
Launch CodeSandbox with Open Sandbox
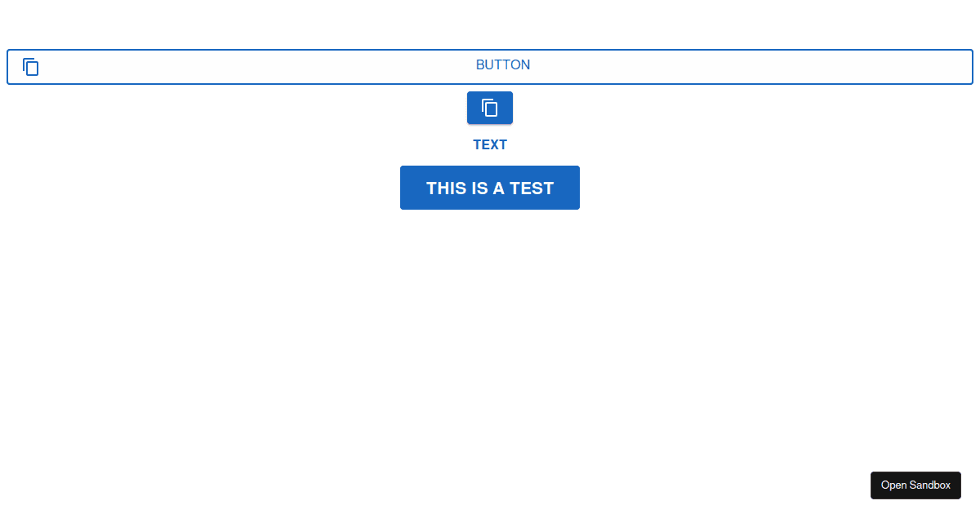[x=915, y=485]
